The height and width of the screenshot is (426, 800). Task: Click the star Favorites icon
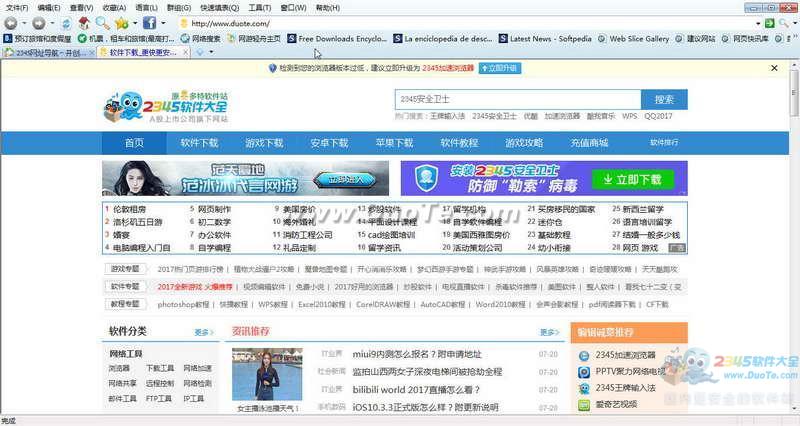[x=121, y=23]
